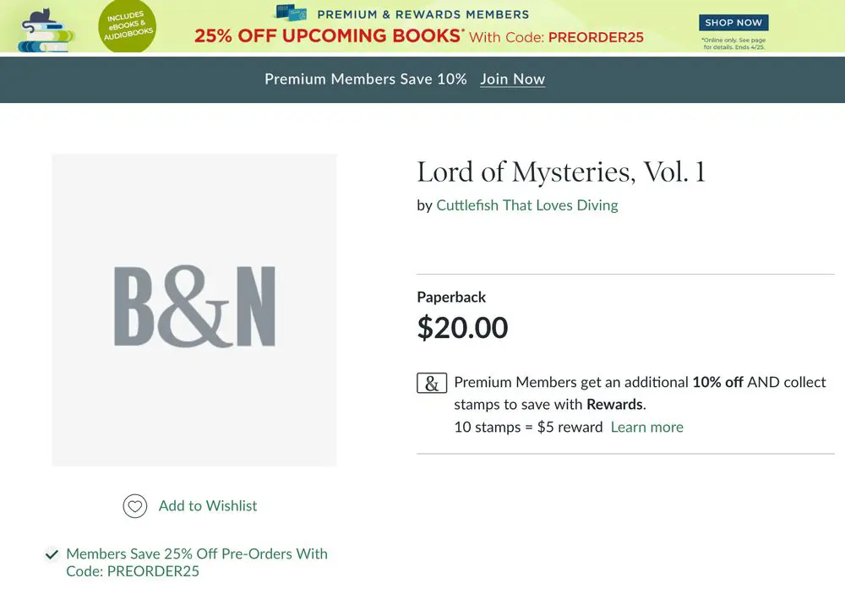845x616 pixels.
Task: Click the Lord of Mysteries, Vol. 1 title
Action: [561, 172]
